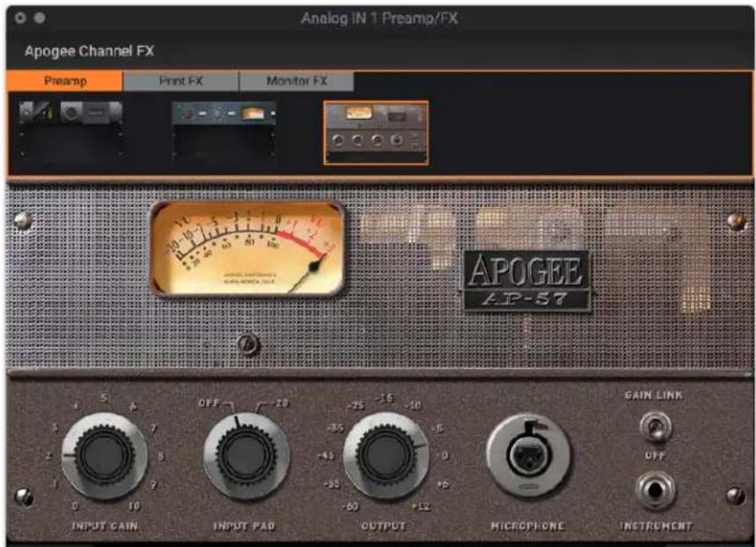Close the Analog IN 1 Preamp/FX window

[20, 18]
